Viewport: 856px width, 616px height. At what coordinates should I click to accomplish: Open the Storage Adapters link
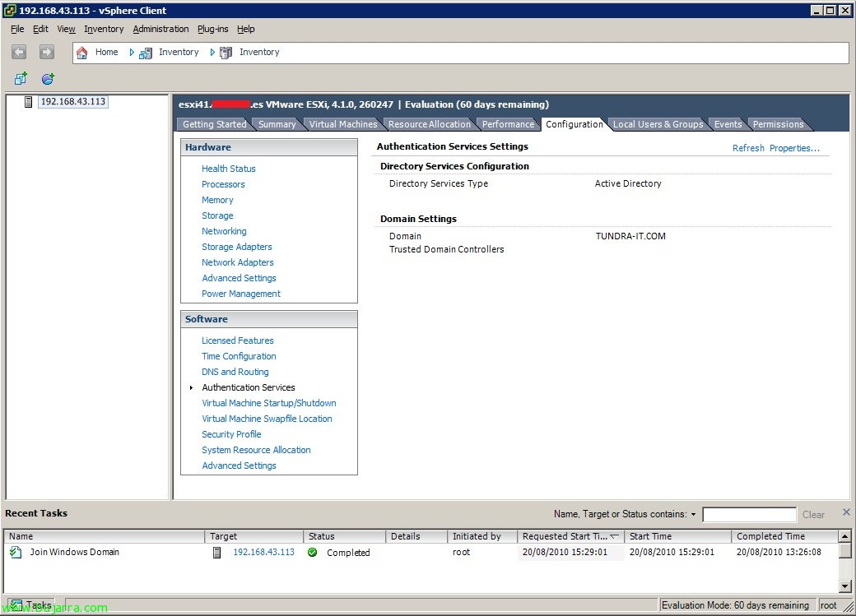point(236,247)
